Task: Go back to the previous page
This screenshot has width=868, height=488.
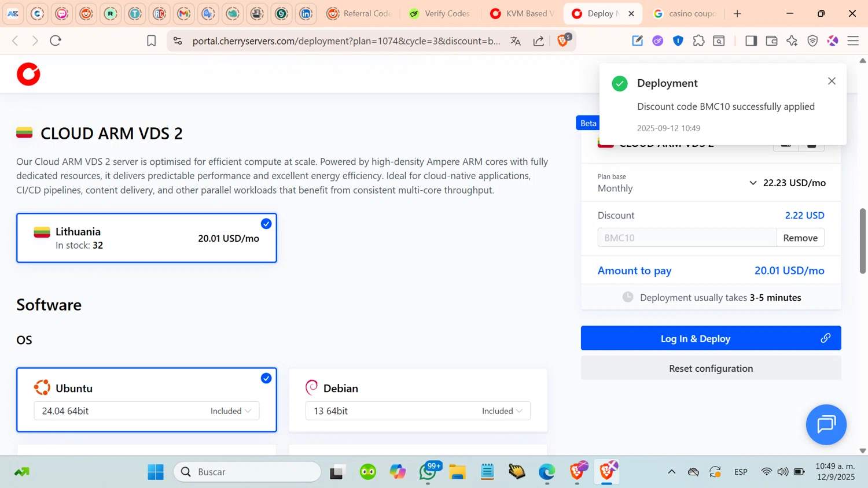Action: click(16, 40)
